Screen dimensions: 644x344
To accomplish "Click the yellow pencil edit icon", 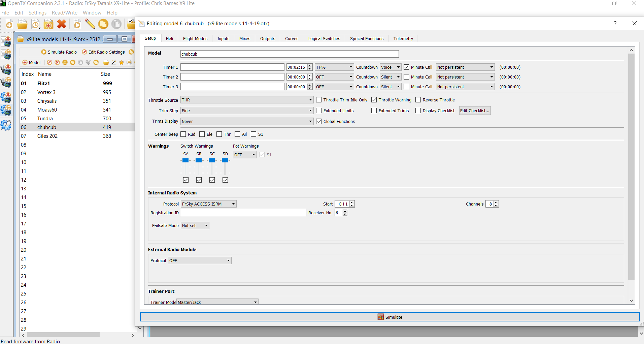I will tap(90, 24).
